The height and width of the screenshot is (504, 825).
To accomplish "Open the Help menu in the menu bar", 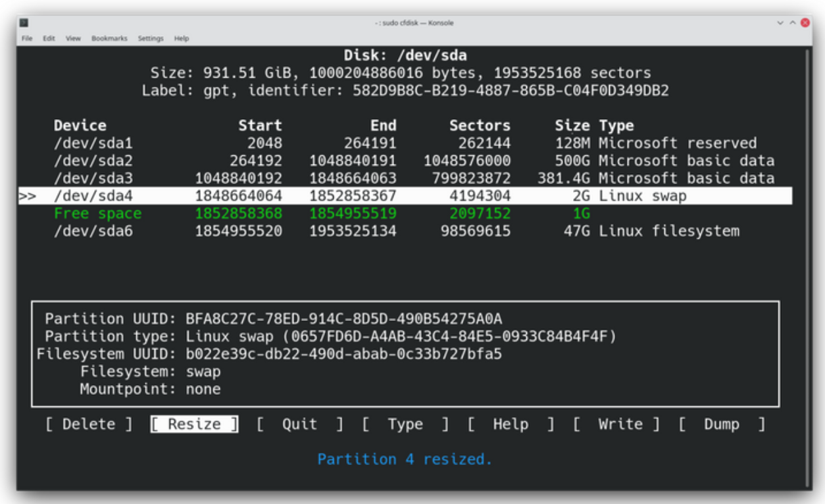I will 182,39.
